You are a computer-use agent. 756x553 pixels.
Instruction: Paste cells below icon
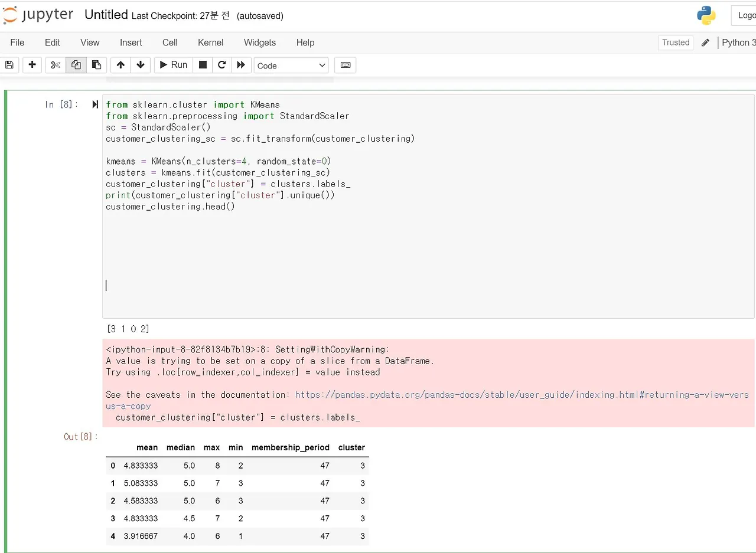coord(96,65)
